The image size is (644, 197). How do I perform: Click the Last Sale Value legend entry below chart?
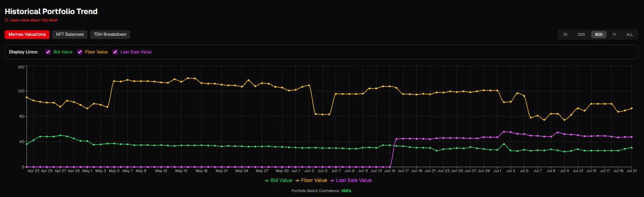point(350,180)
